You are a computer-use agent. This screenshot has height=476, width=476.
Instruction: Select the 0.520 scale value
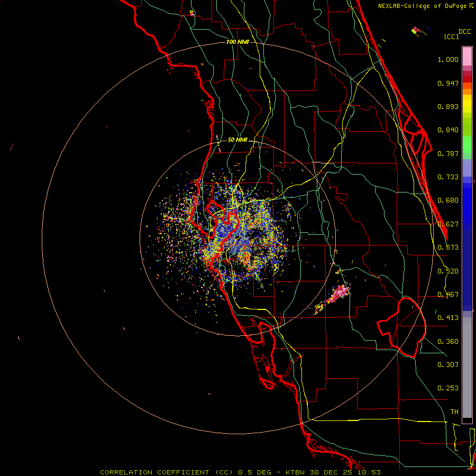tap(448, 271)
